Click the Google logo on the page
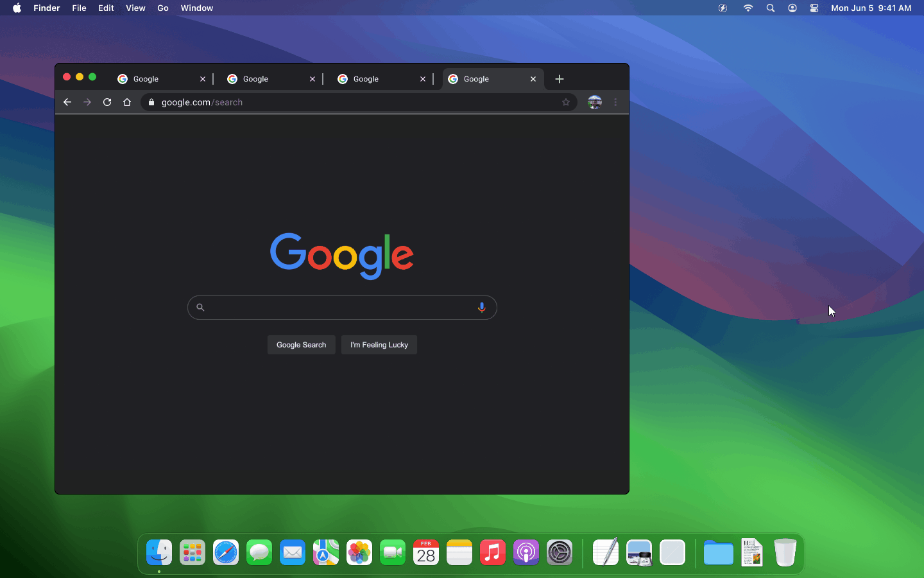 [342, 256]
